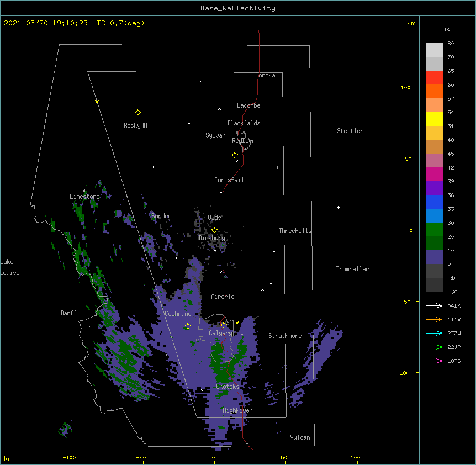Click the Lacombe city label
476x465 pixels.
[x=248, y=105]
